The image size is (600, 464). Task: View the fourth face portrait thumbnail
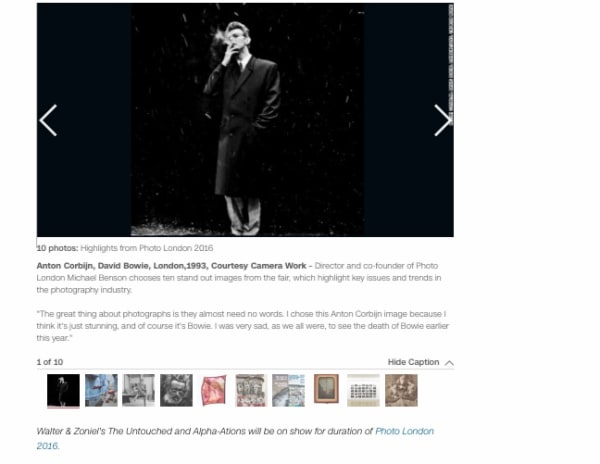click(176, 390)
